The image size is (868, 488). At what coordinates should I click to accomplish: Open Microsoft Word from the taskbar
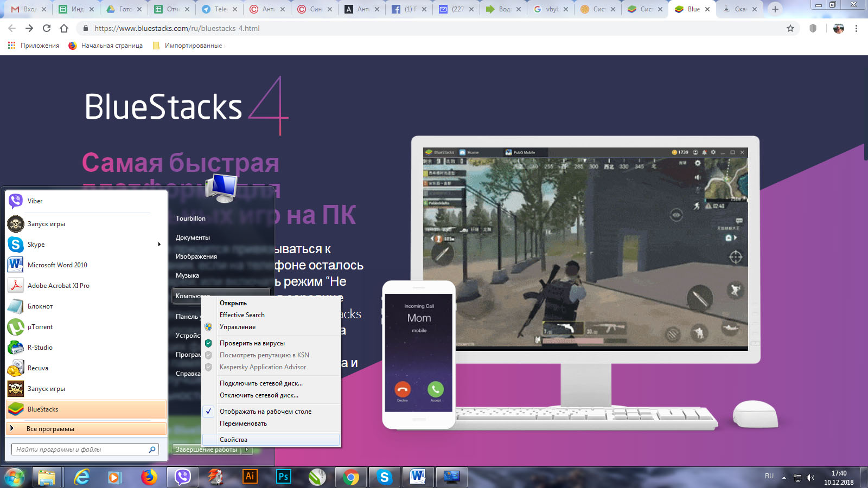(418, 477)
